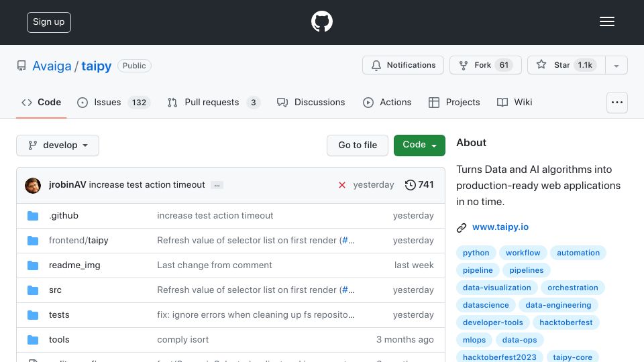
Task: Click the workflow topic tag
Action: coord(523,253)
